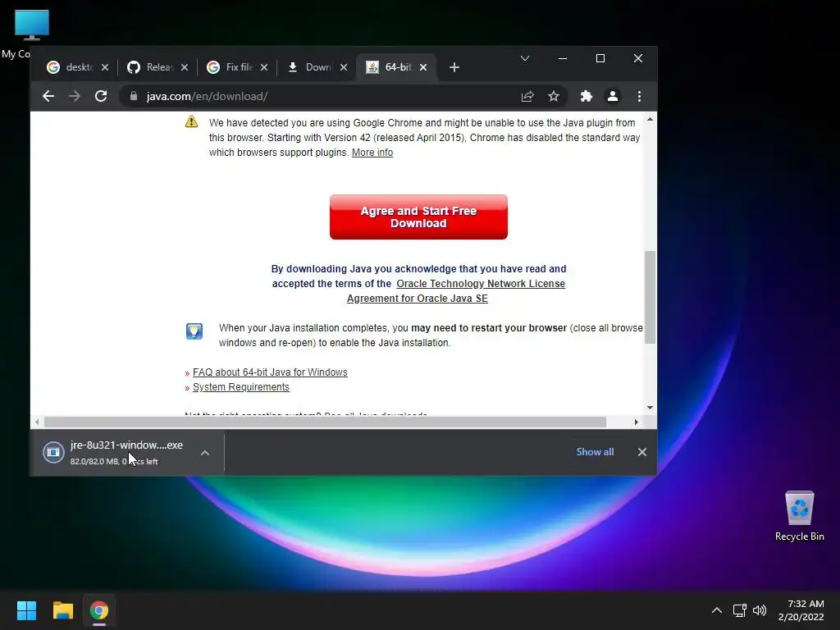The height and width of the screenshot is (630, 840).
Task: Close the 64-bit Java tab
Action: point(423,67)
